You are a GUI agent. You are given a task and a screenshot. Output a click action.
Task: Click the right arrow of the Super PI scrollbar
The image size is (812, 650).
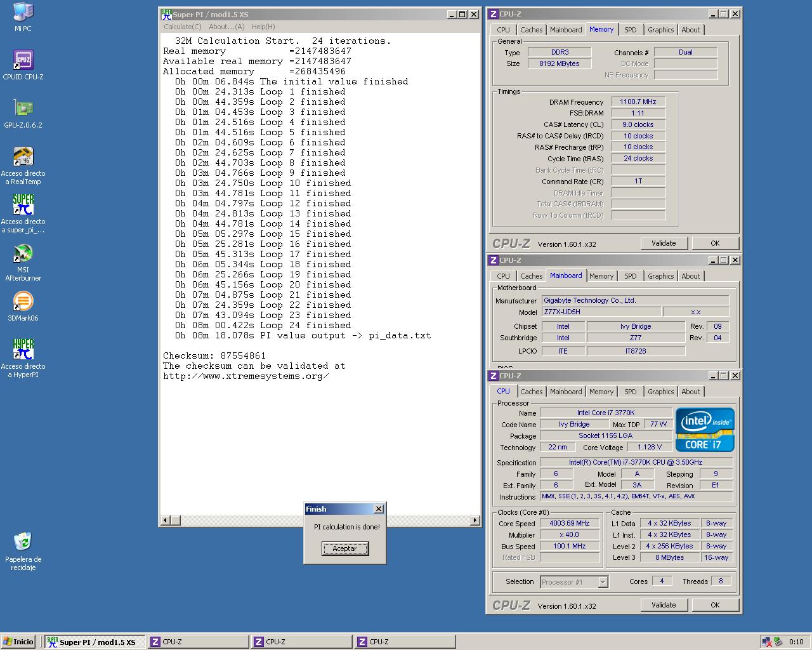[475, 521]
